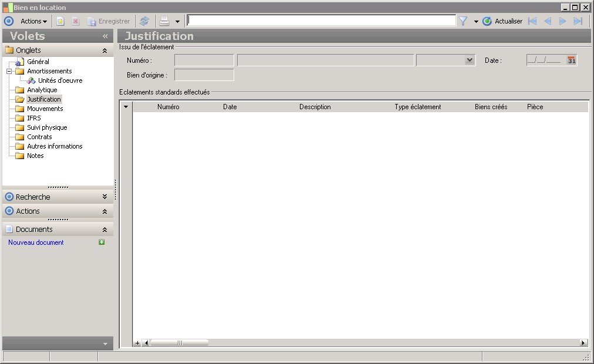Viewport: 594px width, 364px height.
Task: Click the first Numéro input field
Action: point(204,60)
